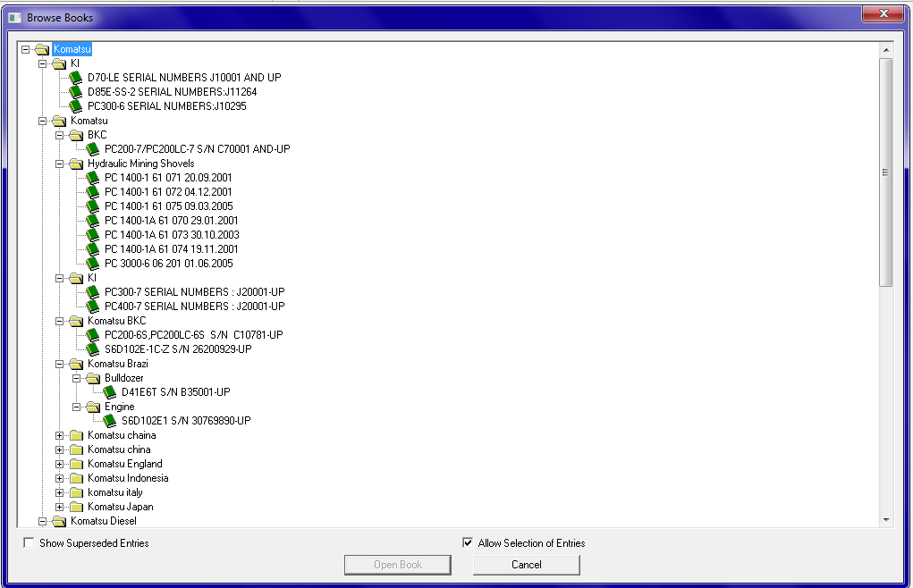Select D41E6T S/N B35001-UP entry

(x=176, y=392)
